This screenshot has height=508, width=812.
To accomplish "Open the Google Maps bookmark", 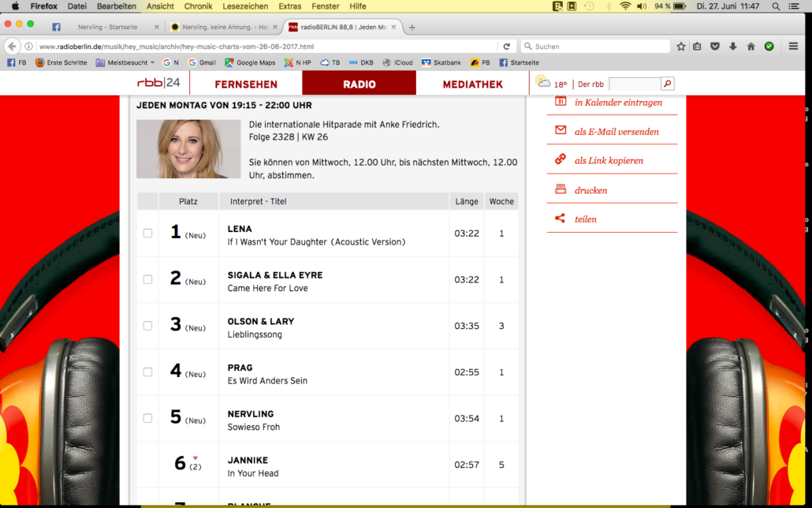I will (250, 62).
